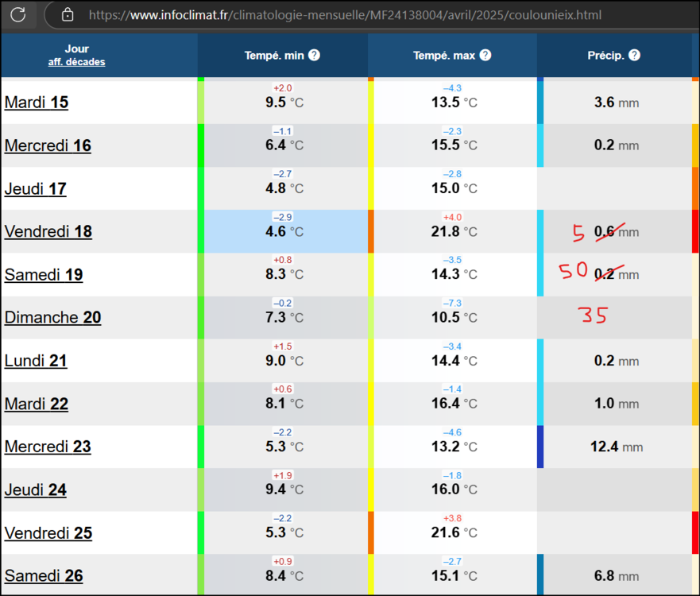Select 21.8 °C max temperature cell
This screenshot has width=700, height=596.
pyautogui.click(x=454, y=232)
